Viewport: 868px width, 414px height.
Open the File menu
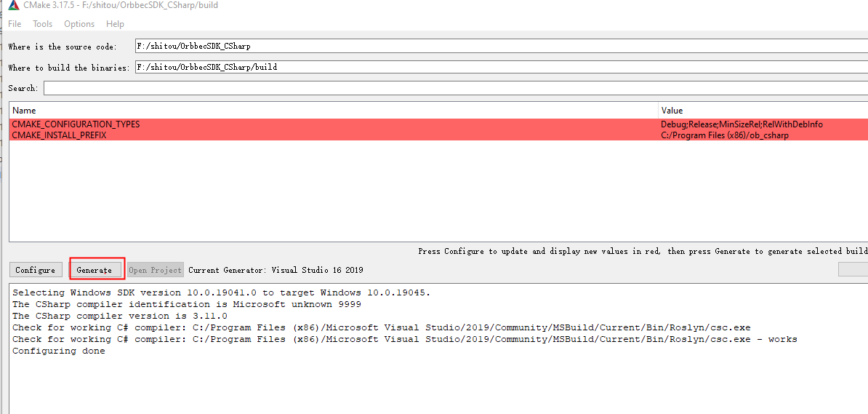pyautogui.click(x=15, y=24)
